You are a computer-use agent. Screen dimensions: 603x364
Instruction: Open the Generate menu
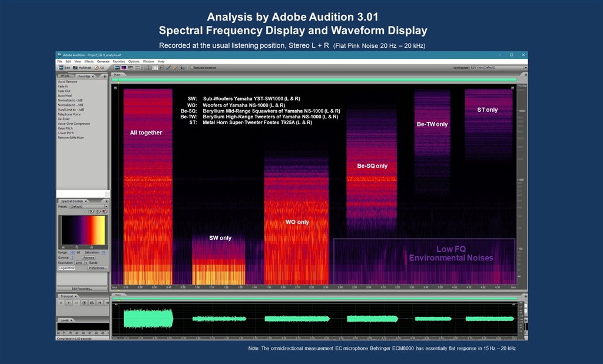tap(103, 62)
